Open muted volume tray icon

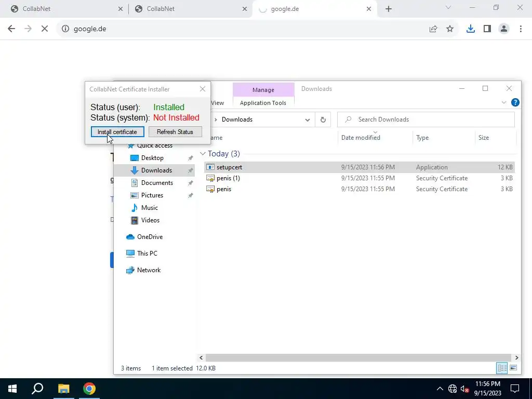(464, 389)
